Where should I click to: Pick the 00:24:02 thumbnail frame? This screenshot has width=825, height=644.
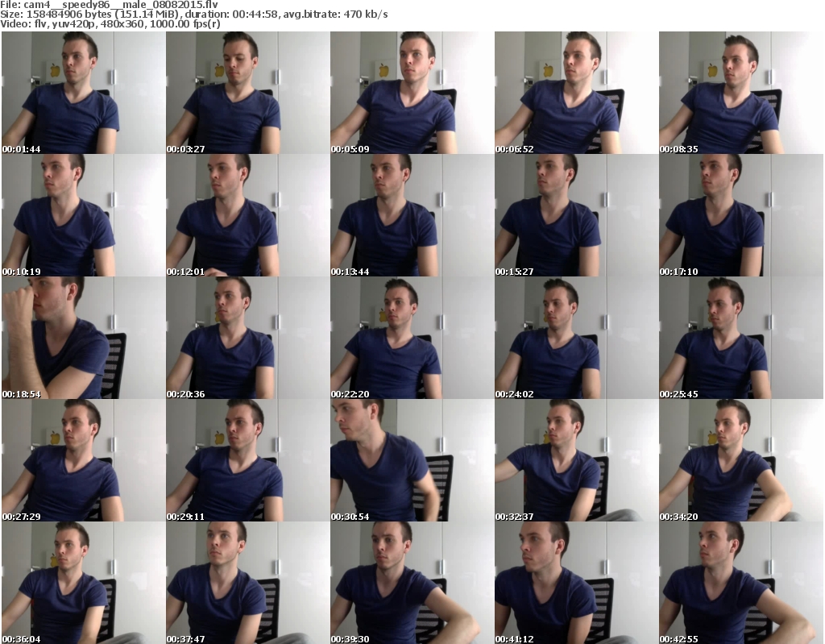point(576,338)
